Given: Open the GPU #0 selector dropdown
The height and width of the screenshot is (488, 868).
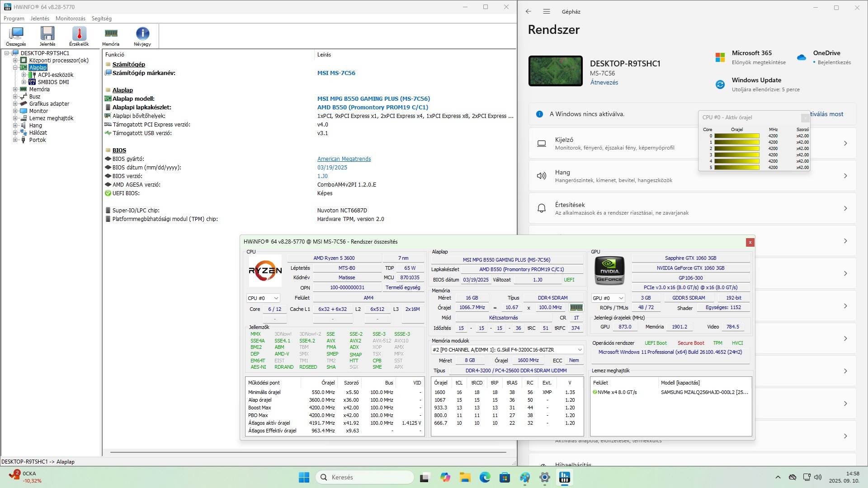Looking at the screenshot, I should tap(608, 298).
